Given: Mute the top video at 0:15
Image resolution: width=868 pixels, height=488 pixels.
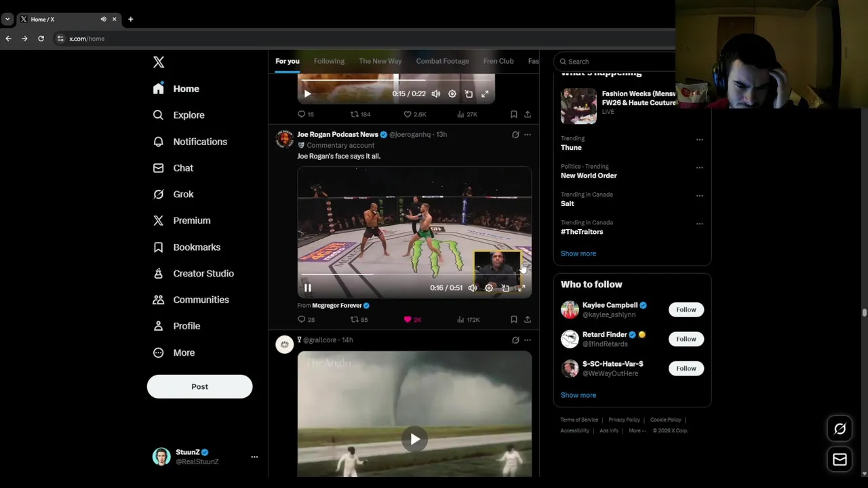Looking at the screenshot, I should [436, 94].
